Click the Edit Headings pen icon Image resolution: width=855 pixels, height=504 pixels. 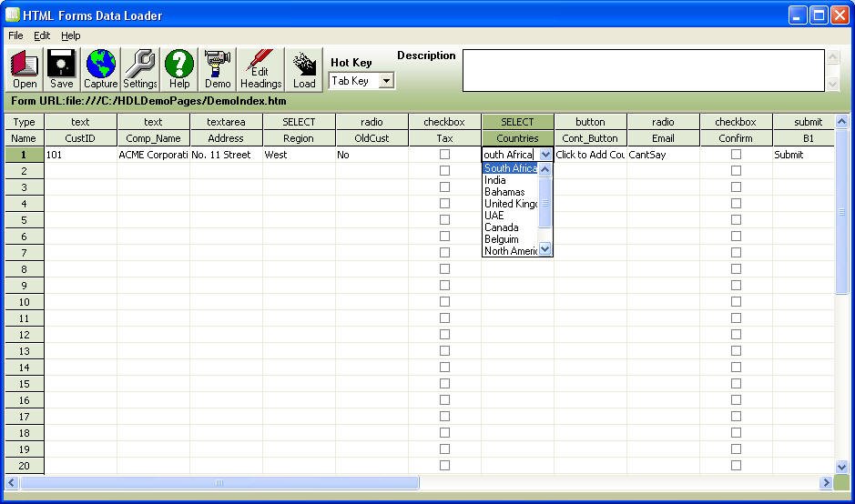pyautogui.click(x=260, y=69)
